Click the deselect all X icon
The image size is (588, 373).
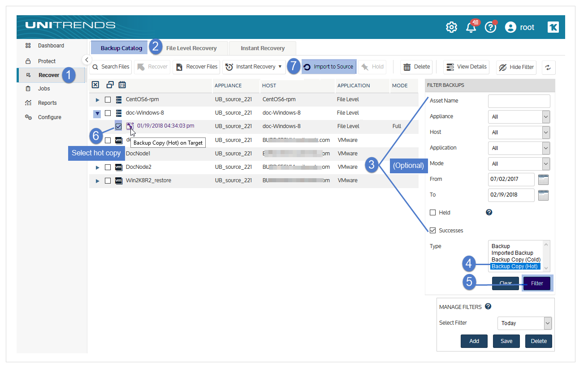tap(95, 85)
